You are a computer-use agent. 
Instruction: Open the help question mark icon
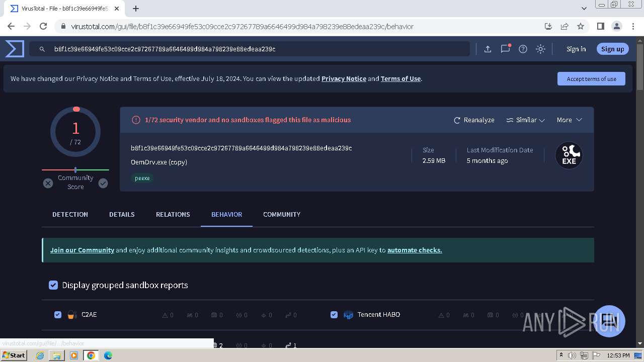523,49
